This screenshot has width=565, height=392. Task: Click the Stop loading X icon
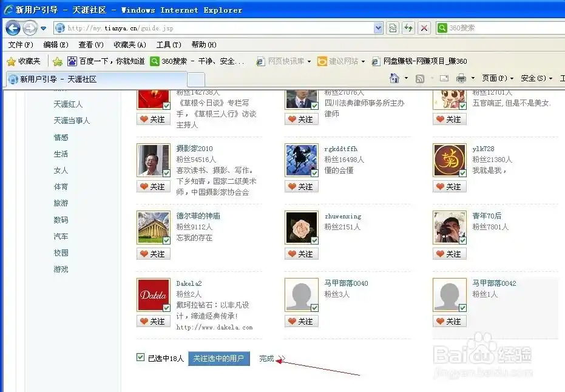[x=424, y=28]
